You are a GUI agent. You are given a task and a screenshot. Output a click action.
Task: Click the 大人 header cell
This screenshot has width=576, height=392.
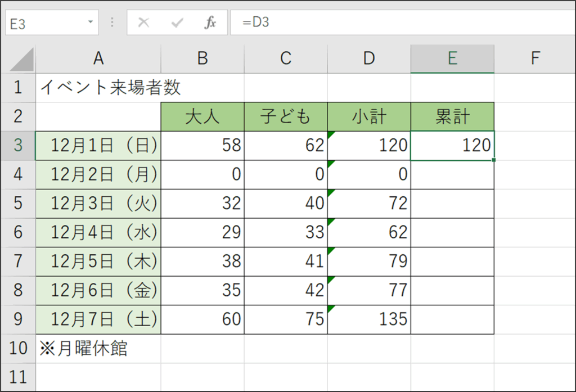point(202,116)
